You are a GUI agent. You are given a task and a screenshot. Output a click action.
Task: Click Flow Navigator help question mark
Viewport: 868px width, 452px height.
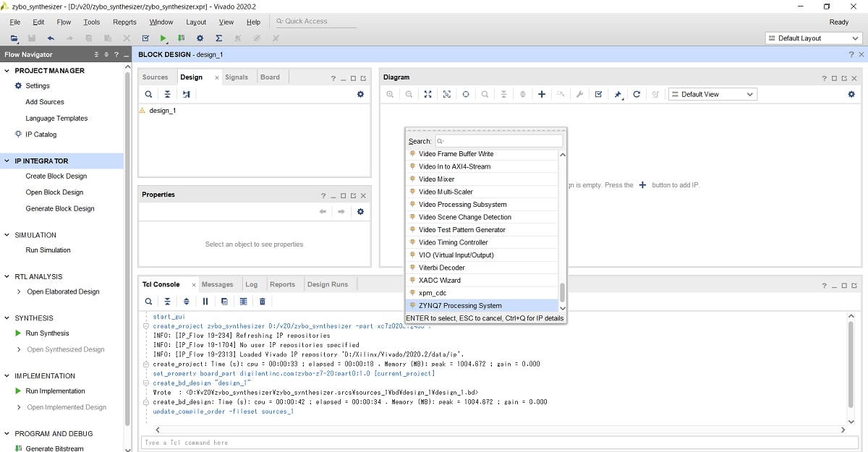coord(116,55)
